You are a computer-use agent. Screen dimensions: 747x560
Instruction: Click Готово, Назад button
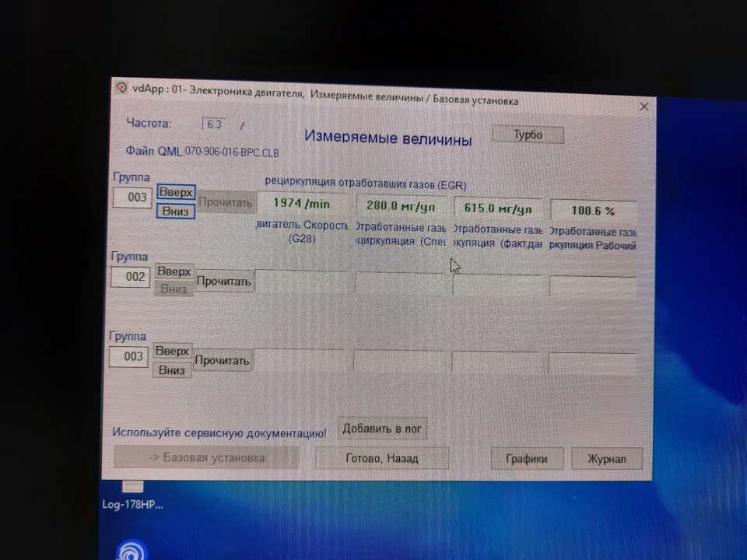(381, 458)
